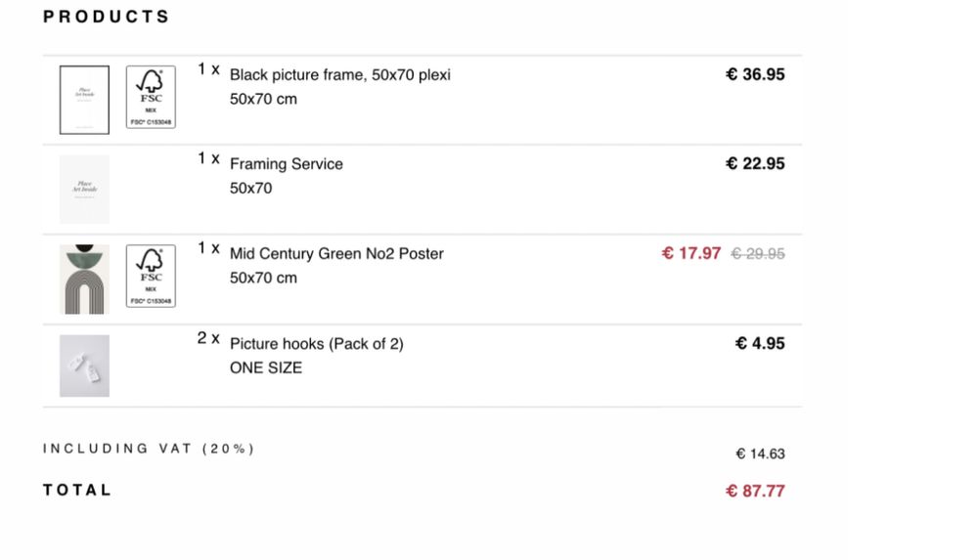Image resolution: width=978 pixels, height=560 pixels.
Task: Click Picture hooks (Pack of 2) title
Action: pyautogui.click(x=316, y=344)
